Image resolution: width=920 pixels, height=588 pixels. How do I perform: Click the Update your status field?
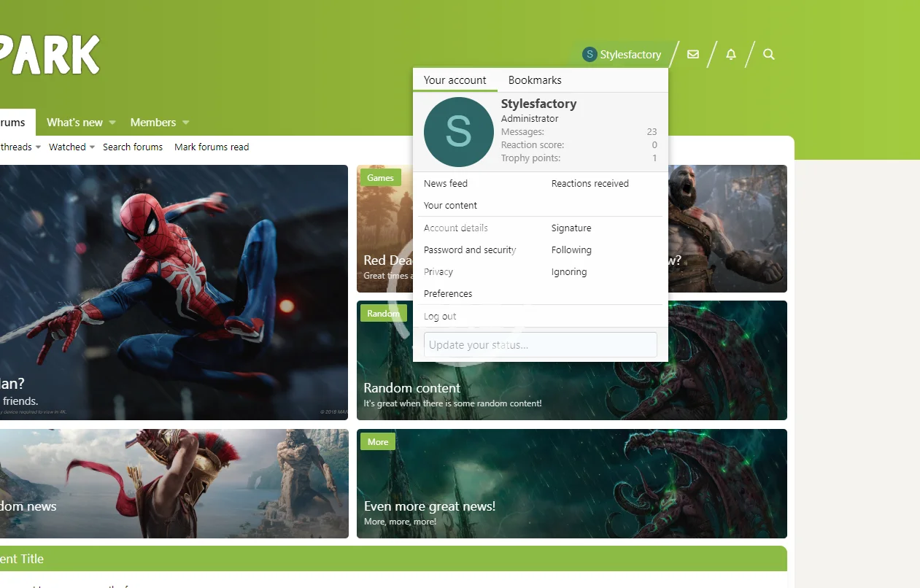(540, 345)
